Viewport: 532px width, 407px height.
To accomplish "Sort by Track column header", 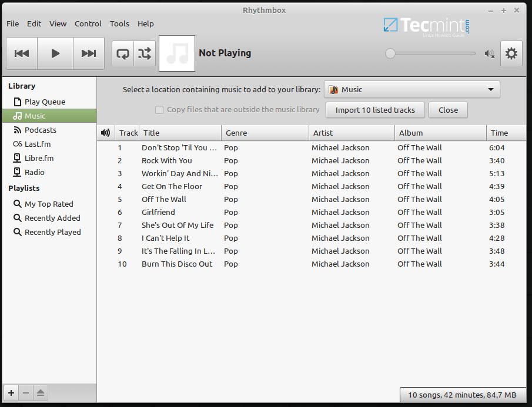I will click(x=127, y=133).
